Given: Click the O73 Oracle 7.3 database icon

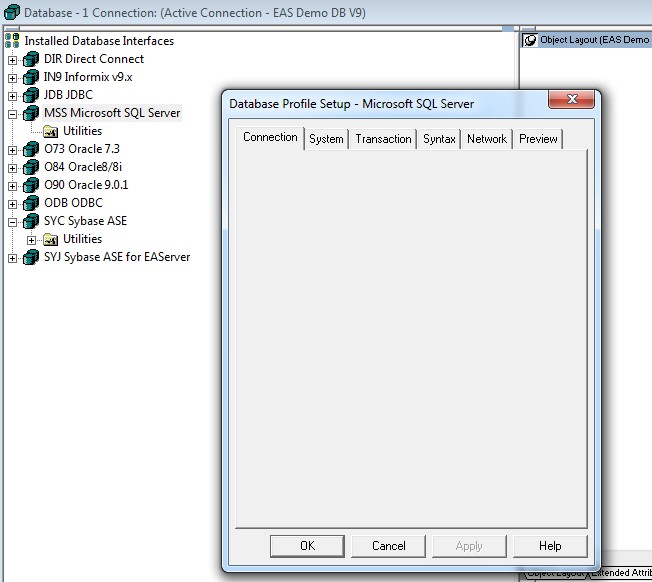Looking at the screenshot, I should 31,149.
